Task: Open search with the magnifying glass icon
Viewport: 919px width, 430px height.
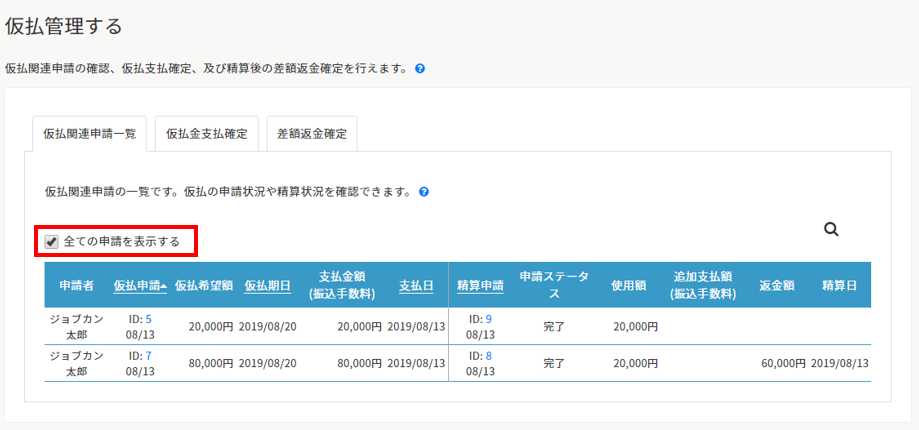Action: click(x=830, y=229)
